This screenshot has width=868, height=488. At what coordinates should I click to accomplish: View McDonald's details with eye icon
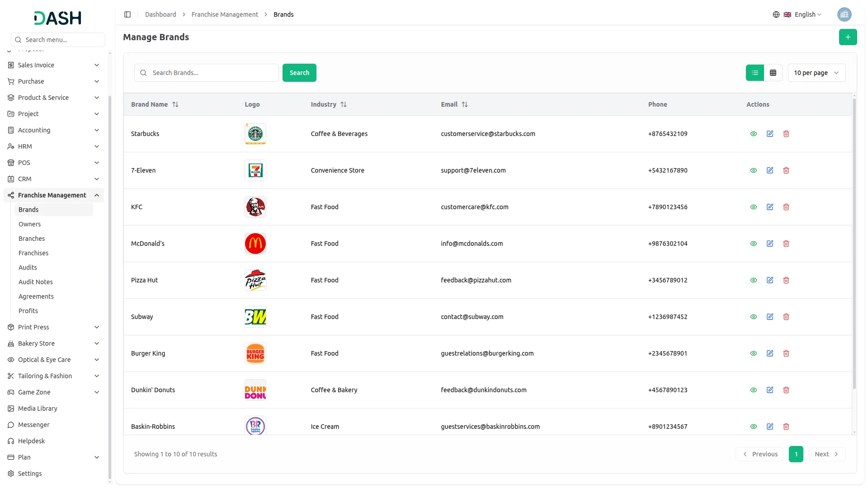[x=753, y=244]
